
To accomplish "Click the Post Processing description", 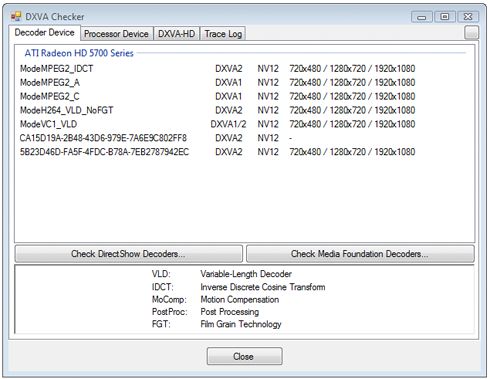I will point(230,312).
